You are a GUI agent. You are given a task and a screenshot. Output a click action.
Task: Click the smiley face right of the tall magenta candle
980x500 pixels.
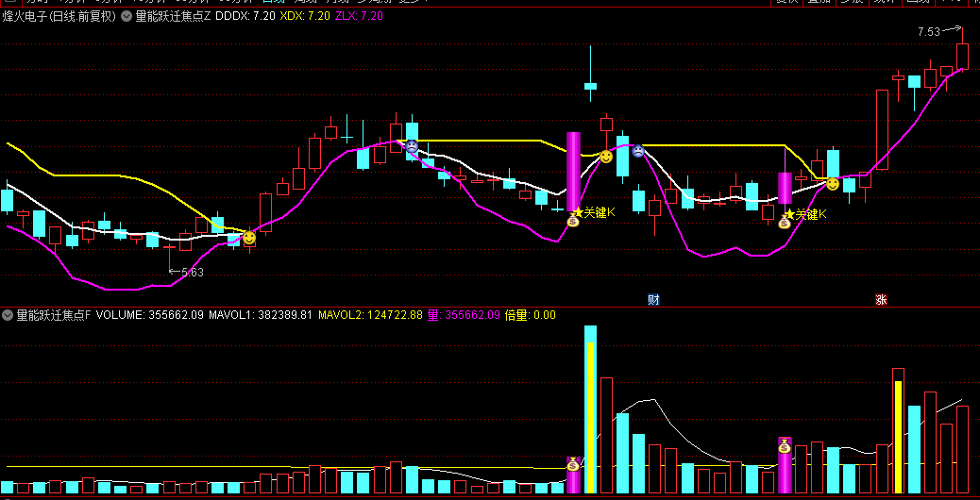click(605, 157)
